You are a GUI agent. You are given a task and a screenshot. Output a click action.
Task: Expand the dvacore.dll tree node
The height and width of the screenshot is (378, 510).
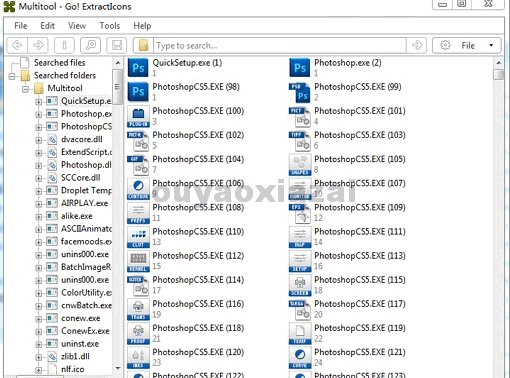pyautogui.click(x=39, y=140)
